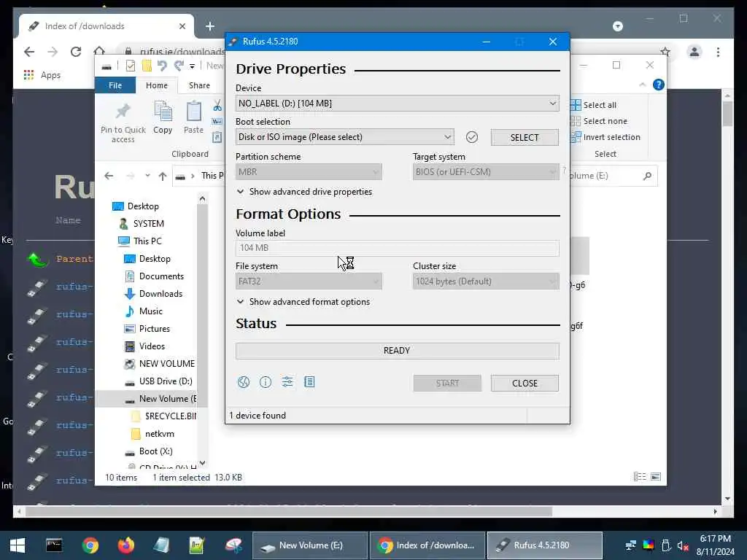Open Apps shortcut in Chrome bookmarks bar
Viewport: 747px width, 560px height.
42,75
